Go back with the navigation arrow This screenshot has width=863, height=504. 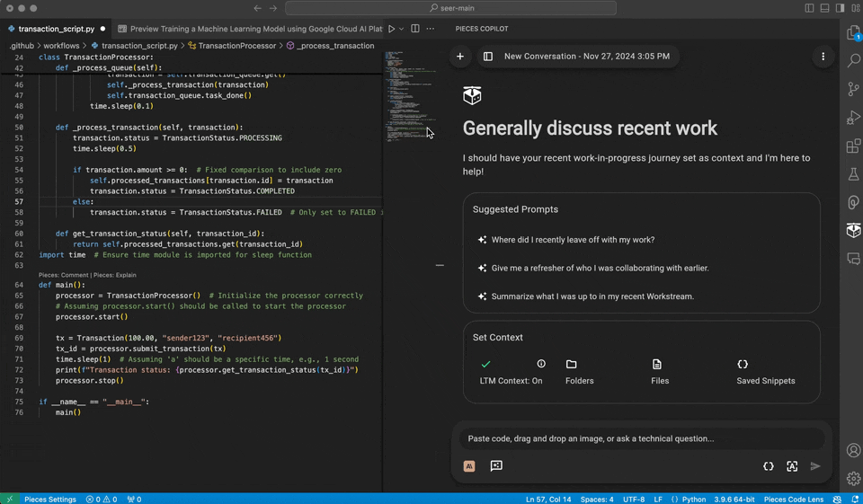[258, 8]
